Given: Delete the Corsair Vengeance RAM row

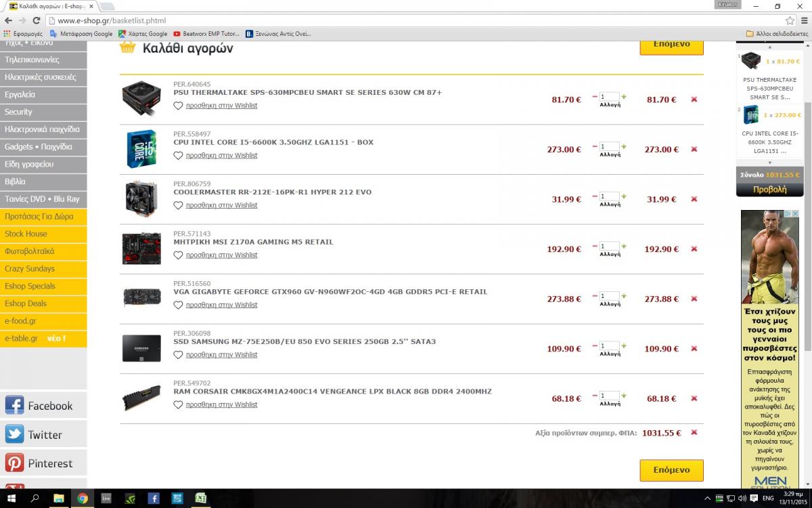Looking at the screenshot, I should pos(694,398).
